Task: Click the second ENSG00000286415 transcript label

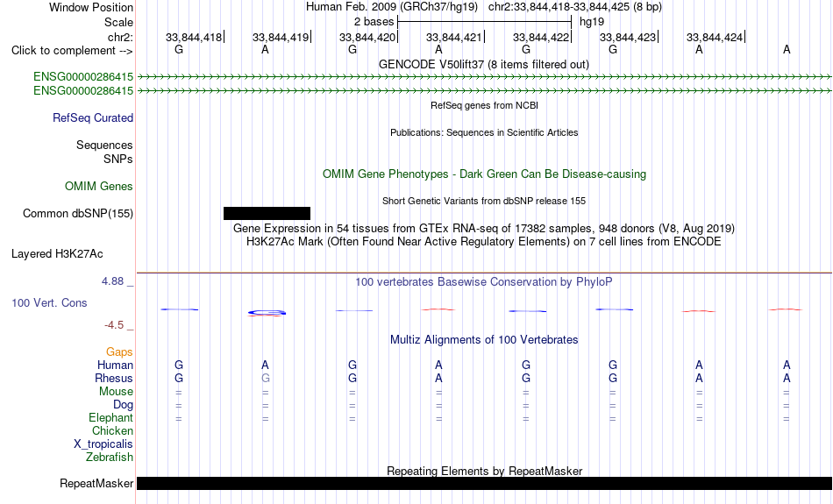Action: click(83, 91)
